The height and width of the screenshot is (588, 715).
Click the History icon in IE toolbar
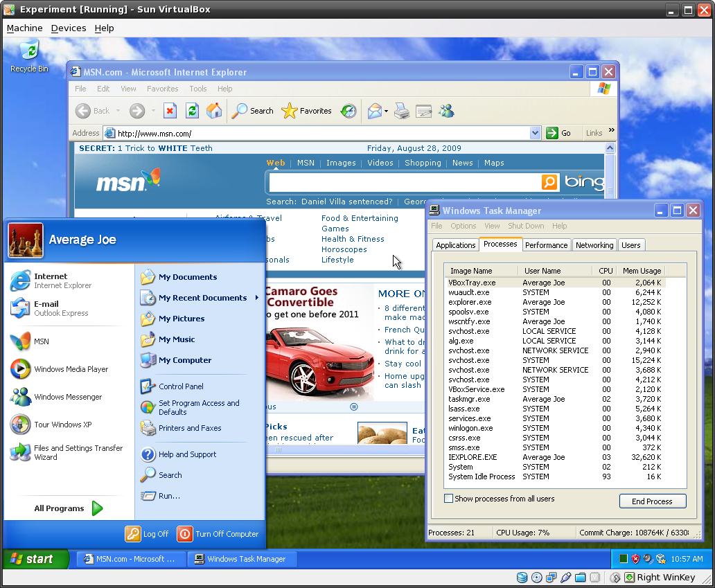(x=348, y=111)
